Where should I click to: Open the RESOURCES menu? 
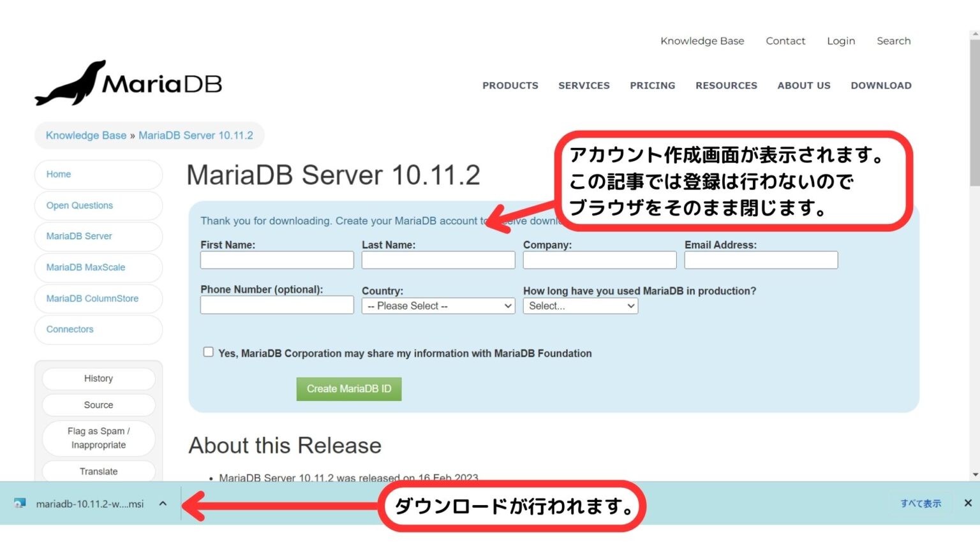pyautogui.click(x=726, y=85)
